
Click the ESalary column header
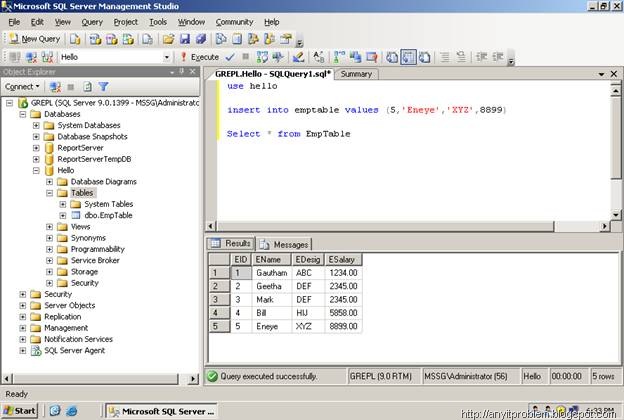pos(343,260)
